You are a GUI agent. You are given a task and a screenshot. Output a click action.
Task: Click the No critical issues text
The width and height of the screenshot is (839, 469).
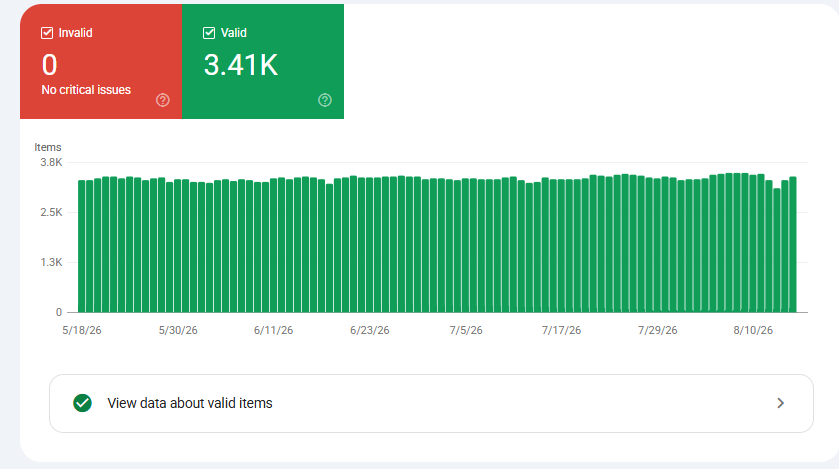pyautogui.click(x=86, y=90)
